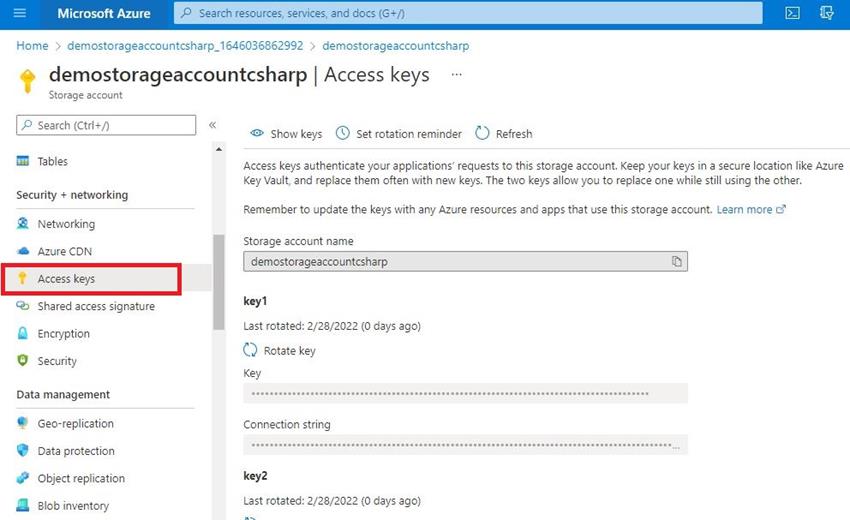Click the search field in the Azure top bar
850x520 pixels.
tap(468, 13)
